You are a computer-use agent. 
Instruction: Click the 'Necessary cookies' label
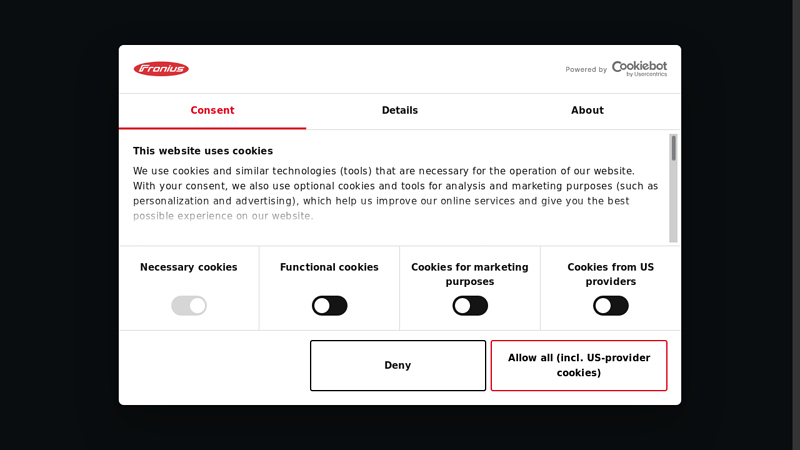pos(189,267)
